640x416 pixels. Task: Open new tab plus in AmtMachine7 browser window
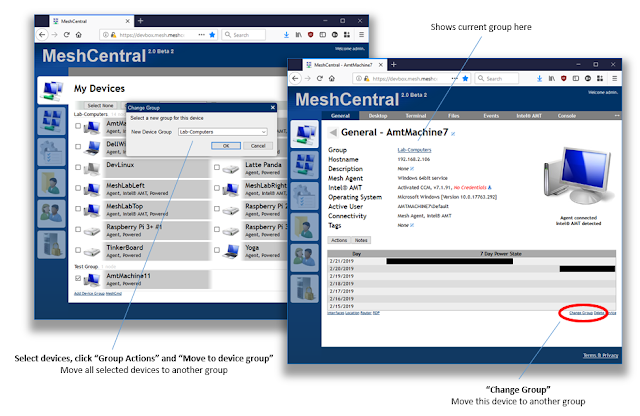[x=393, y=65]
